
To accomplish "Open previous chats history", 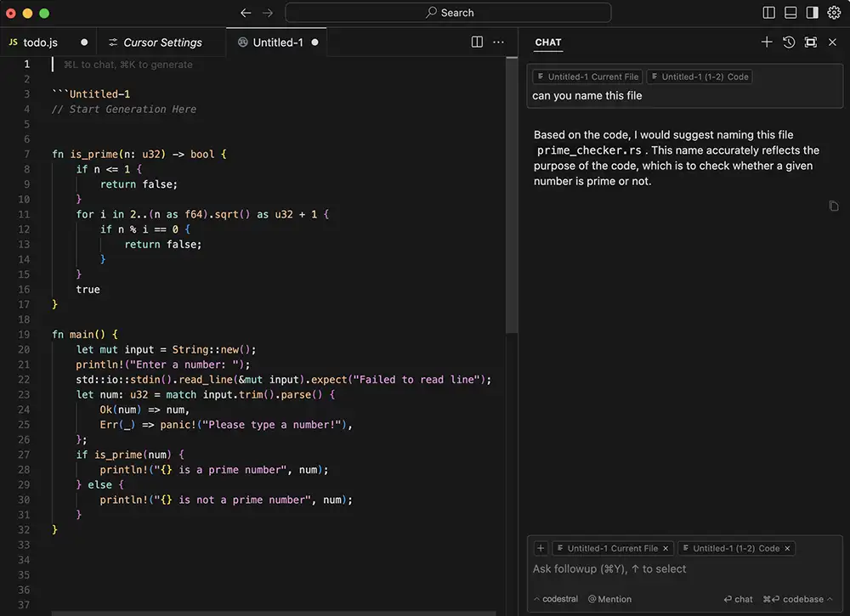I will [789, 42].
